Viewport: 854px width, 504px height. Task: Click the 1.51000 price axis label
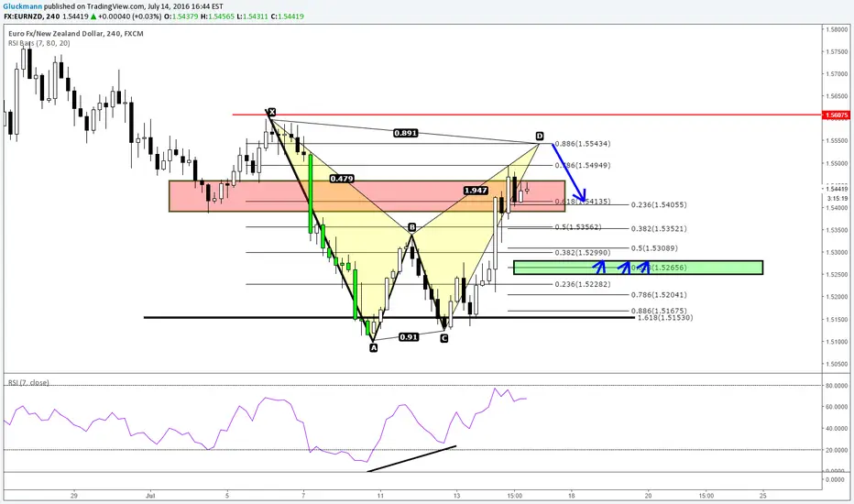pyautogui.click(x=837, y=342)
